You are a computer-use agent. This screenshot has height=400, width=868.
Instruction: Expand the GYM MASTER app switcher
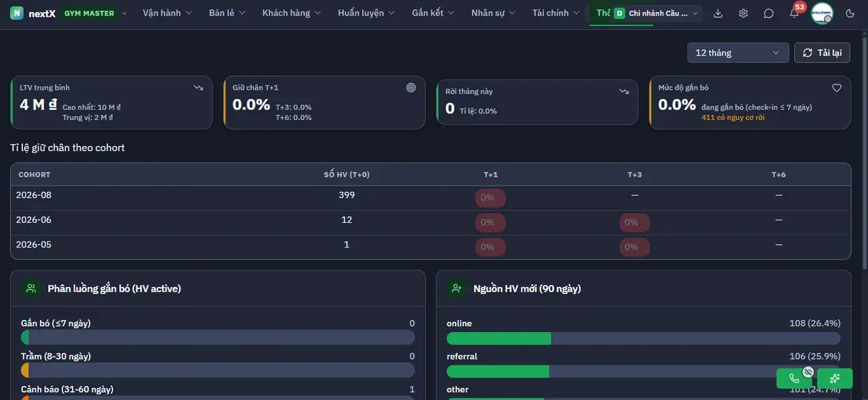pyautogui.click(x=95, y=13)
